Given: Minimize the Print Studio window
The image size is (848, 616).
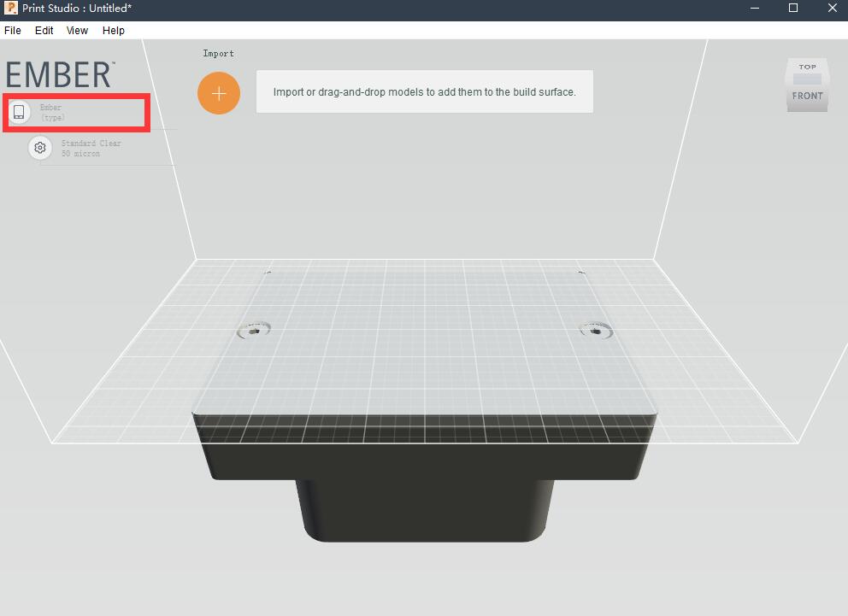Looking at the screenshot, I should point(754,9).
